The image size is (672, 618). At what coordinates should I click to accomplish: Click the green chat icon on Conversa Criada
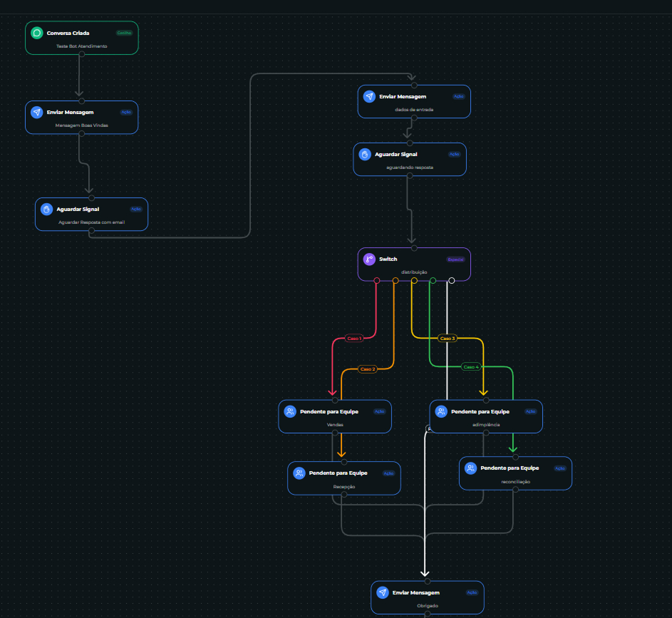coord(37,33)
